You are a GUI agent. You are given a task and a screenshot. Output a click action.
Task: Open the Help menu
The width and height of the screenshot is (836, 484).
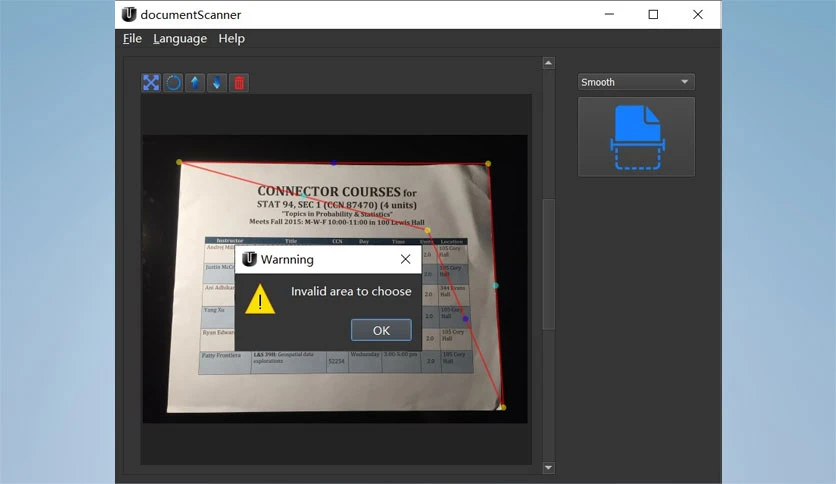(231, 38)
